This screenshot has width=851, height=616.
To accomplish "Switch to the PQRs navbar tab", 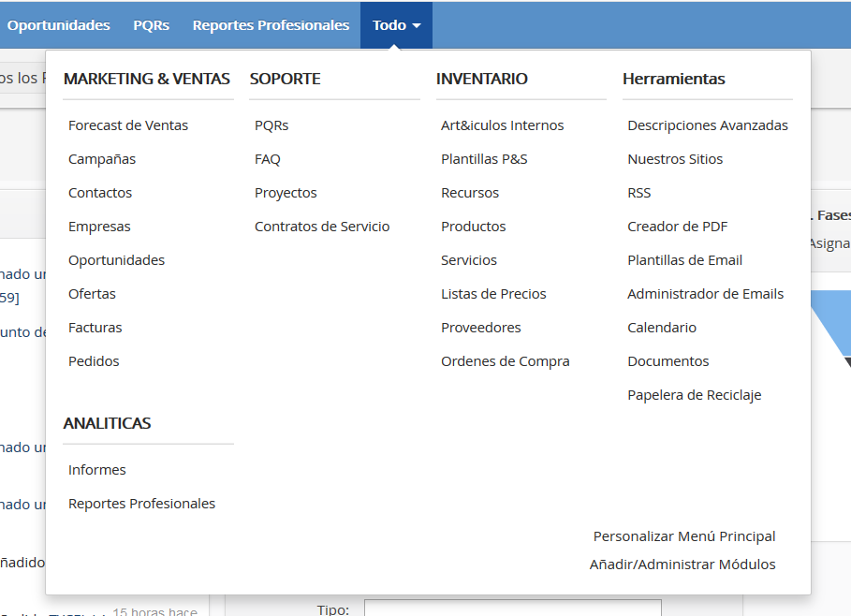I will (x=151, y=25).
